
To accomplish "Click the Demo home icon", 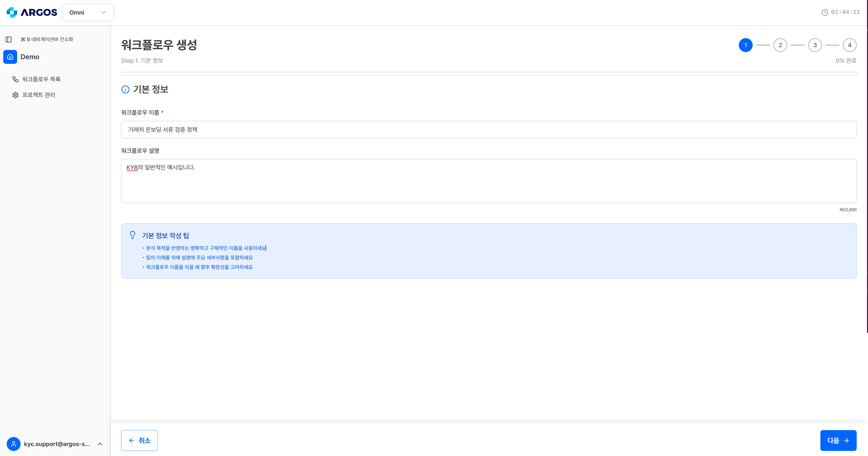I will [x=10, y=57].
